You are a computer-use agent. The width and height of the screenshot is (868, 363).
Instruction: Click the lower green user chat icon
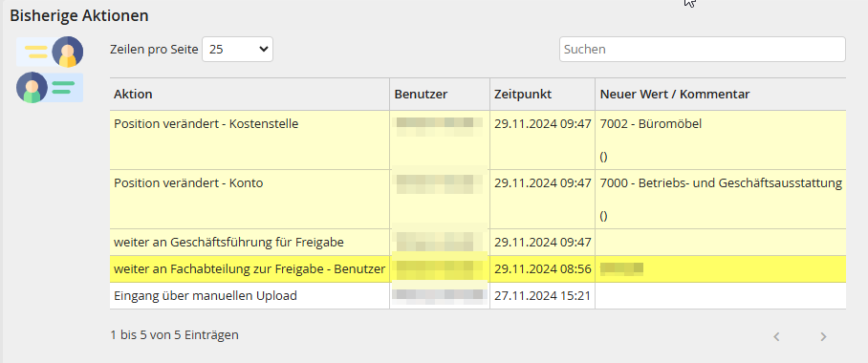(x=50, y=88)
